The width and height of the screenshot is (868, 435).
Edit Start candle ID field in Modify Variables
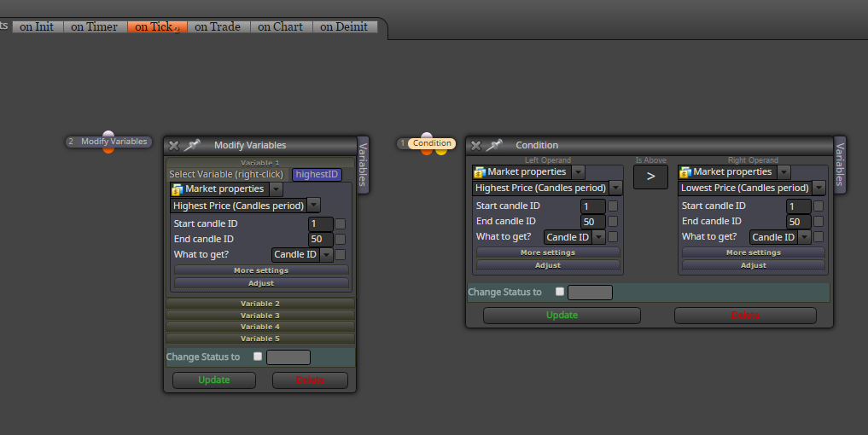(x=321, y=223)
